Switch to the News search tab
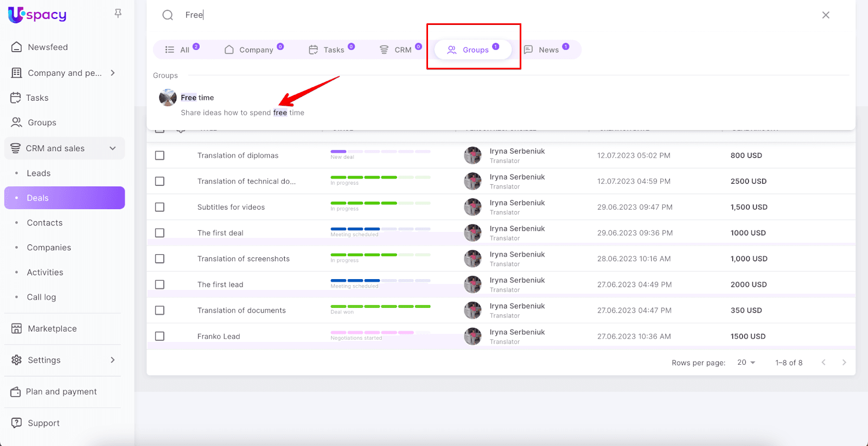The height and width of the screenshot is (446, 868). (x=547, y=50)
